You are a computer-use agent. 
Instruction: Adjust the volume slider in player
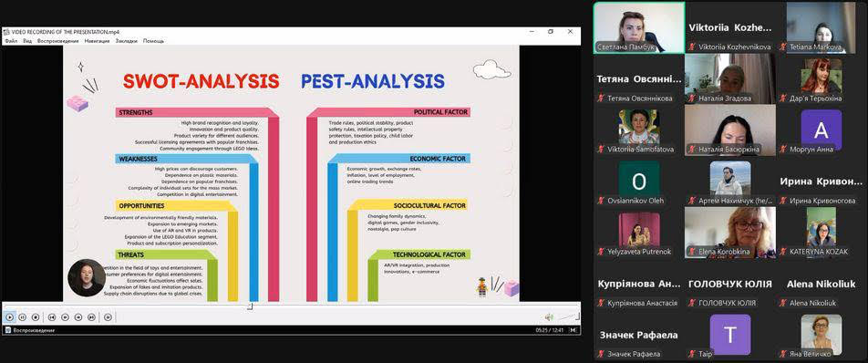(567, 317)
